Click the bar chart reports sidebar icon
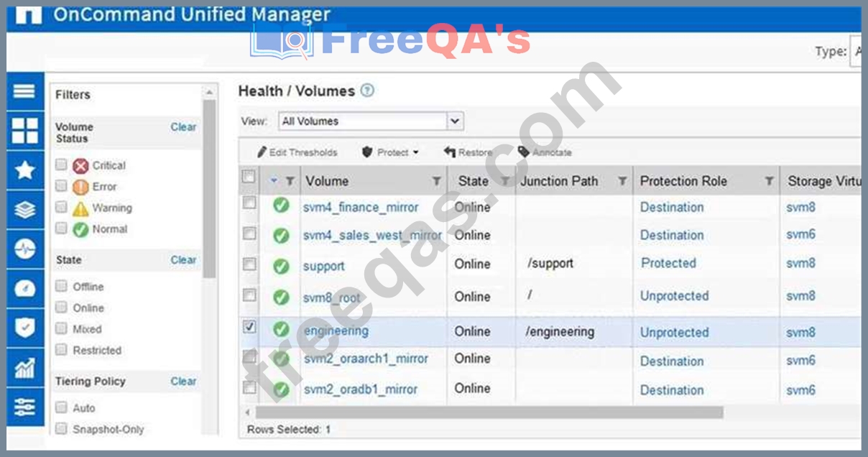This screenshot has width=868, height=457. point(24,368)
